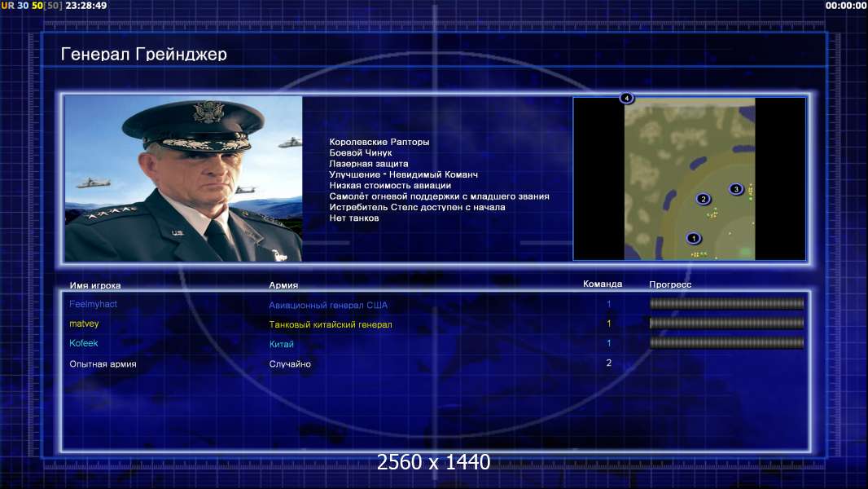Image resolution: width=868 pixels, height=489 pixels.
Task: Click army 'Авиационный генерал США'
Action: point(328,305)
